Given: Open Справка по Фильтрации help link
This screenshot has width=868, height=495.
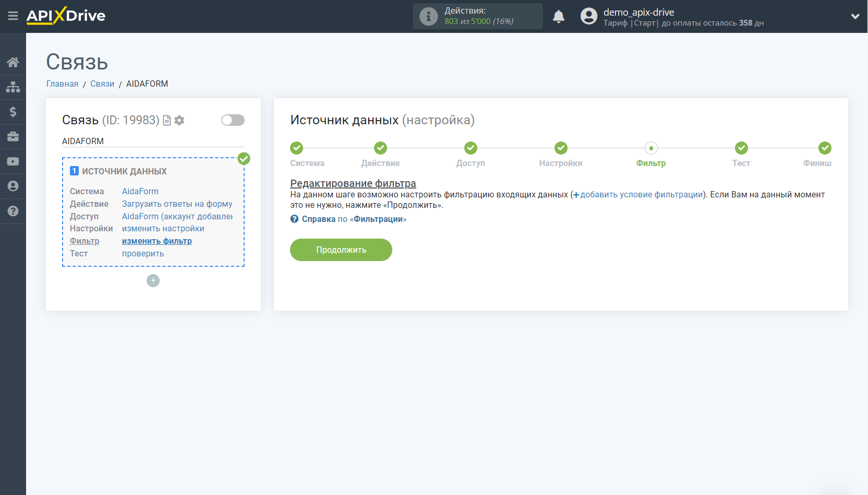Looking at the screenshot, I should tap(348, 219).
